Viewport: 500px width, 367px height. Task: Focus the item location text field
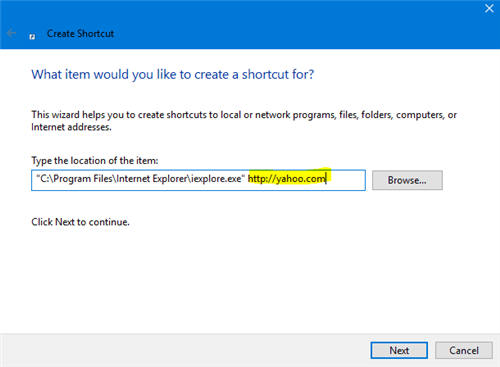tap(198, 180)
